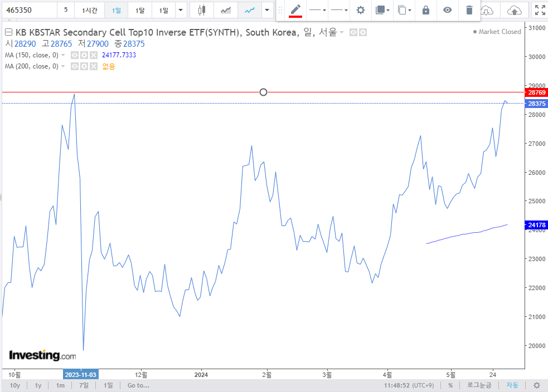Toggle visibility of MA 150 indicator
Image resolution: width=548 pixels, height=392 pixels.
[75, 55]
